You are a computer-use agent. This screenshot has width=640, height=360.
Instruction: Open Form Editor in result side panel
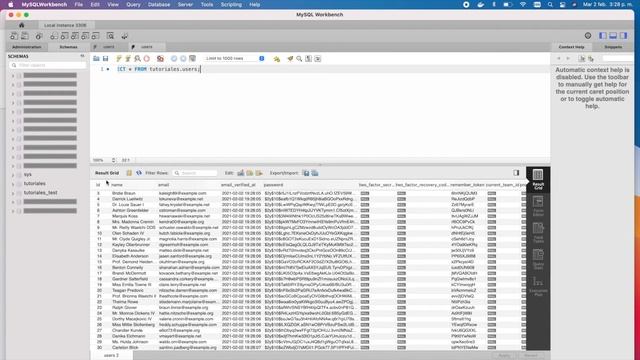pos(538,206)
